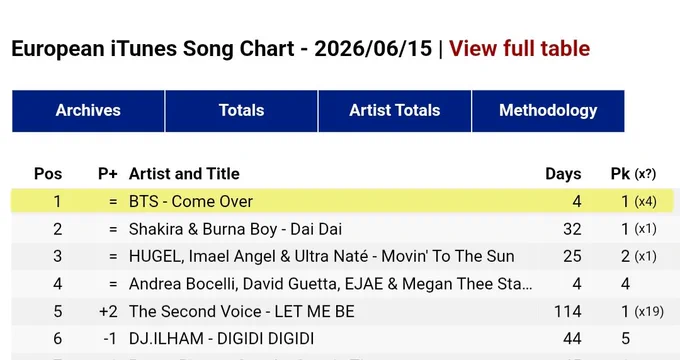Open the Methodology page
This screenshot has width=680, height=360.
click(x=548, y=111)
